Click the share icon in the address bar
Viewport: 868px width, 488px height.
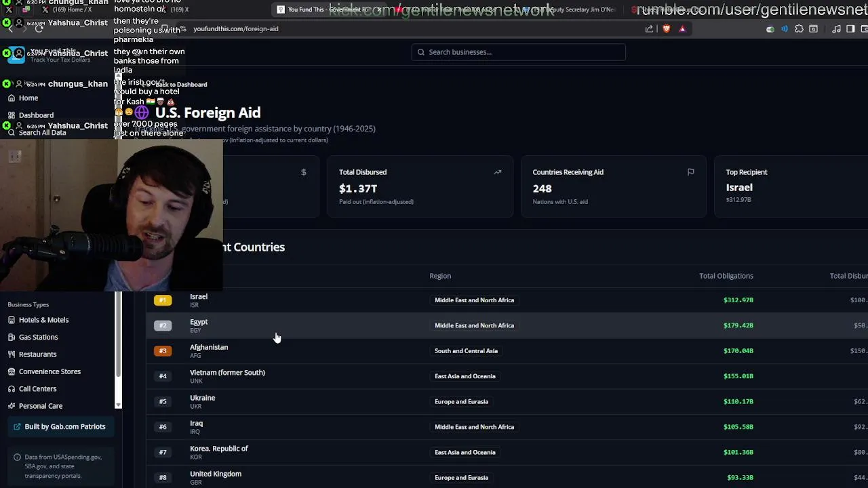[x=650, y=29]
